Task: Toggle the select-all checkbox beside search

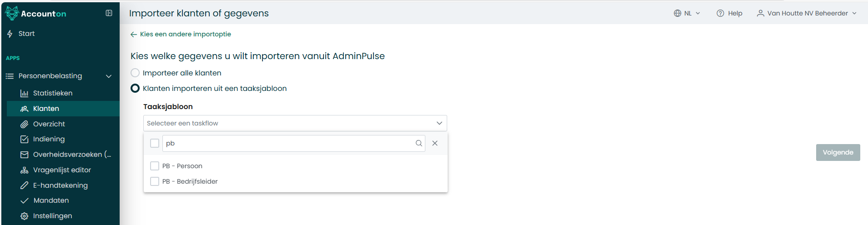Action: (x=155, y=143)
